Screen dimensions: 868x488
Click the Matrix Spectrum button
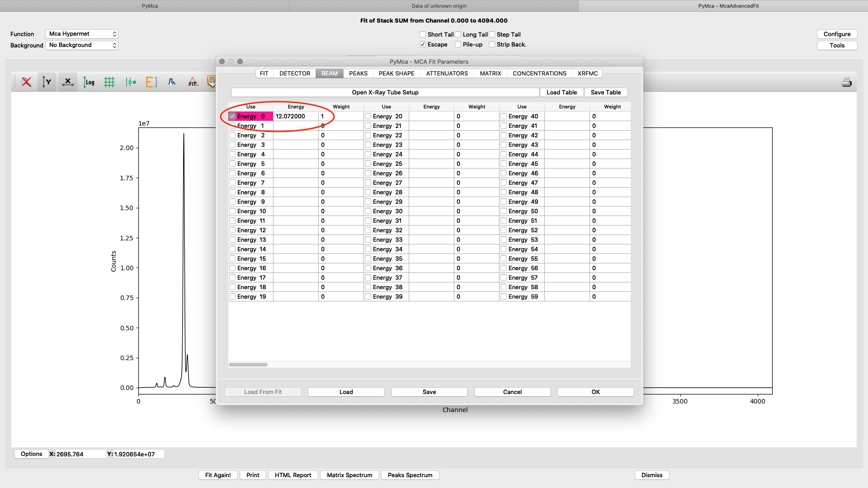[349, 475]
